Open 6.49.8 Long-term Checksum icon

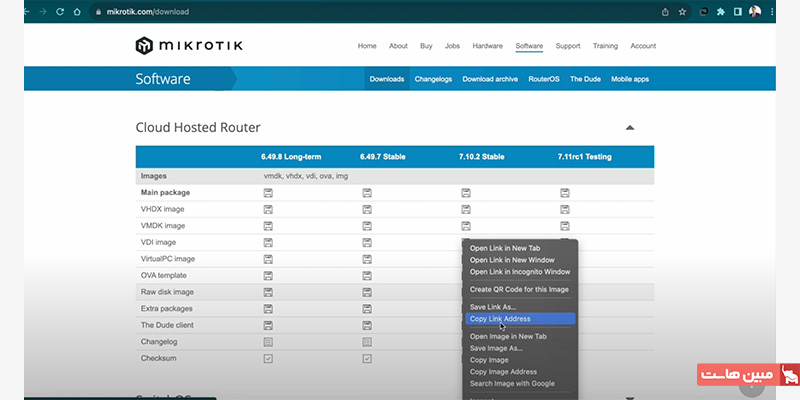pyautogui.click(x=268, y=358)
